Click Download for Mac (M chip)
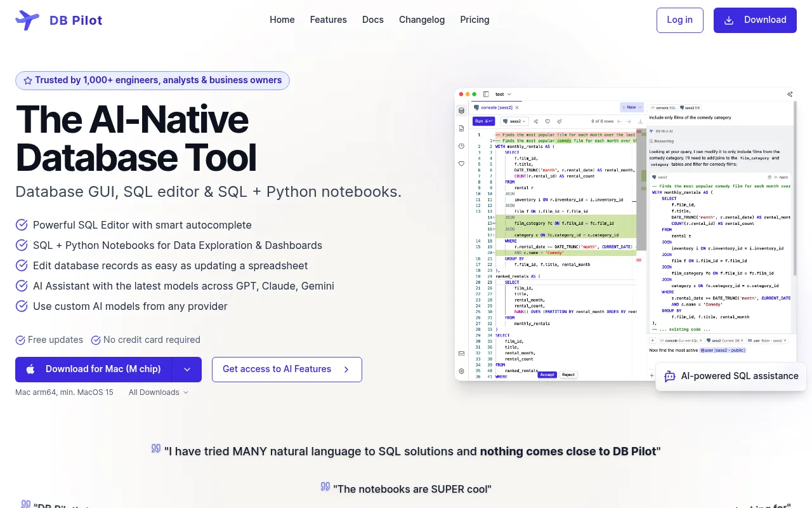Screen dimensions: 812x508 [x=93, y=370]
